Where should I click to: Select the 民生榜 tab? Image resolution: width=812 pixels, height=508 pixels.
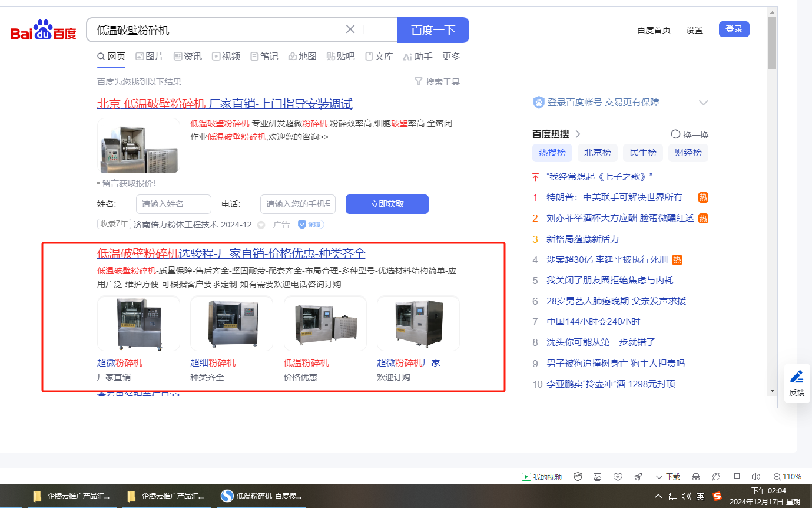click(x=643, y=153)
